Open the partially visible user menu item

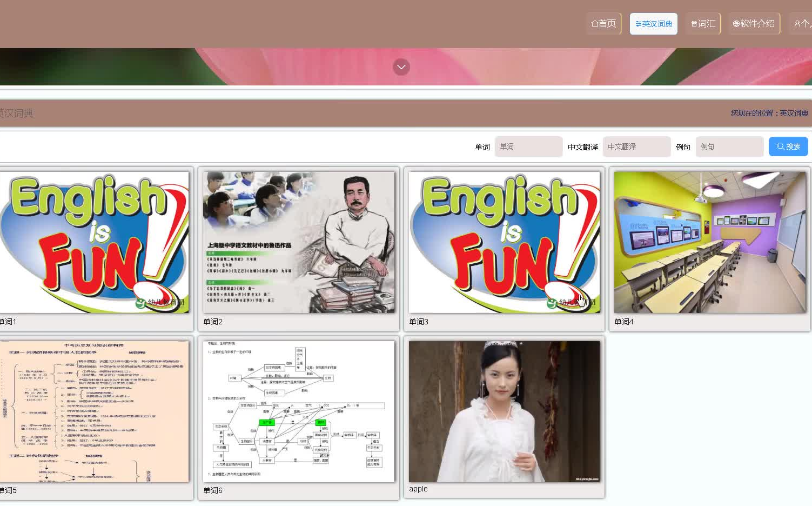[x=801, y=24]
